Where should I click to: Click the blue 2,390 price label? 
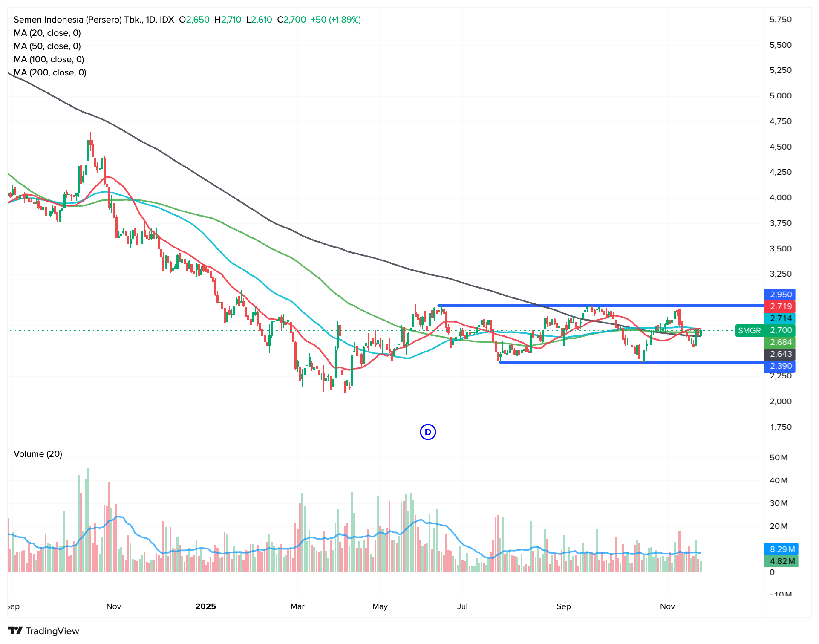(780, 366)
